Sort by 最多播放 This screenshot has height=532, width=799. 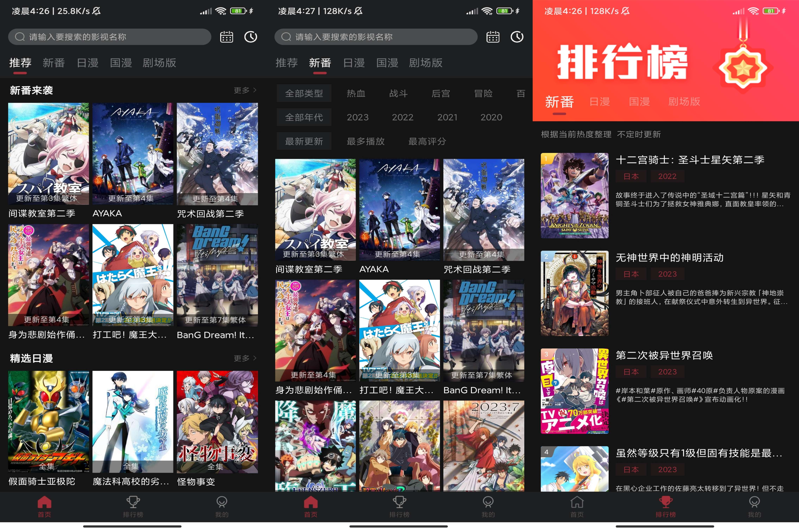[365, 141]
